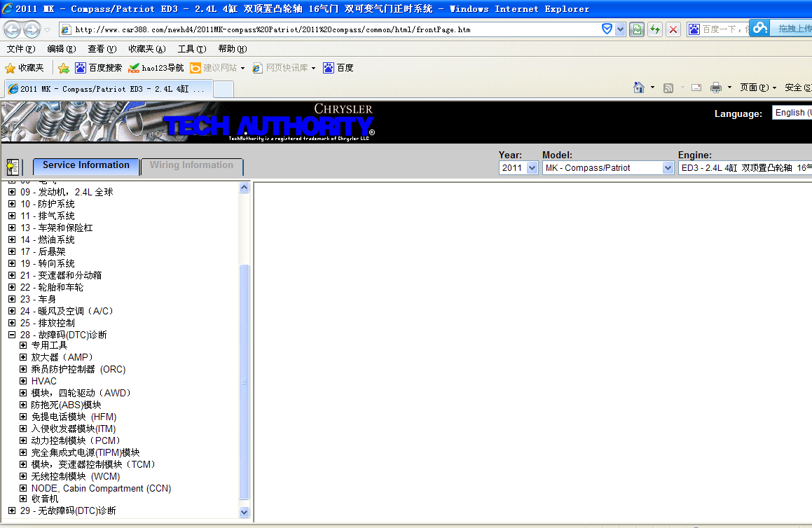Select 乘员防护控制器 (ORC) tree item

pos(78,369)
